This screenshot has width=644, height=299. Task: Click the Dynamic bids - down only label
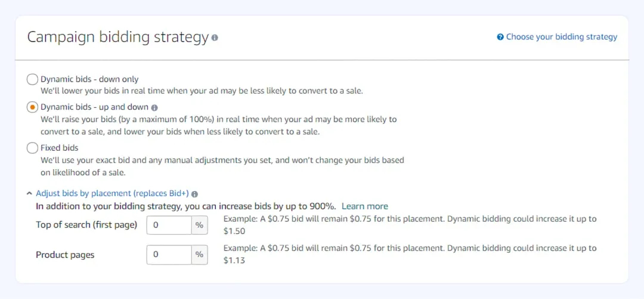click(89, 79)
